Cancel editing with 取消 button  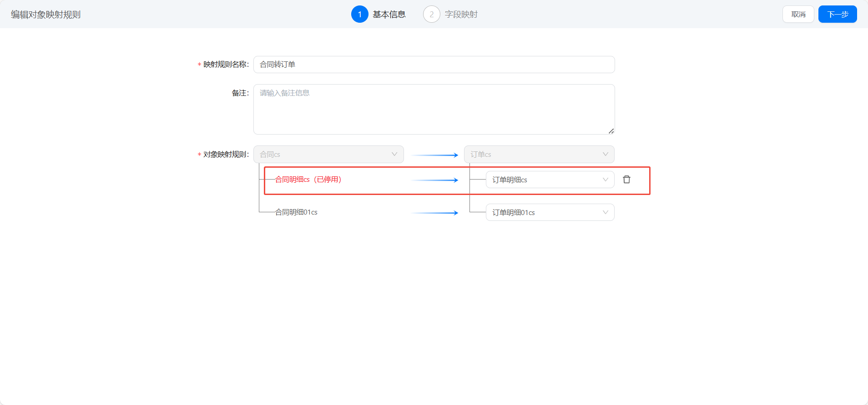click(x=798, y=14)
